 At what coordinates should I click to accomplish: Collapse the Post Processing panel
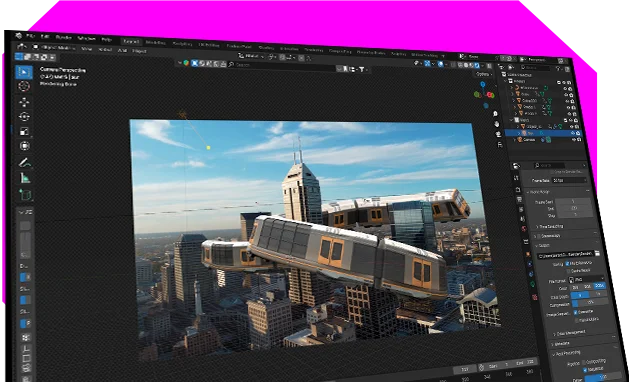[x=567, y=353]
